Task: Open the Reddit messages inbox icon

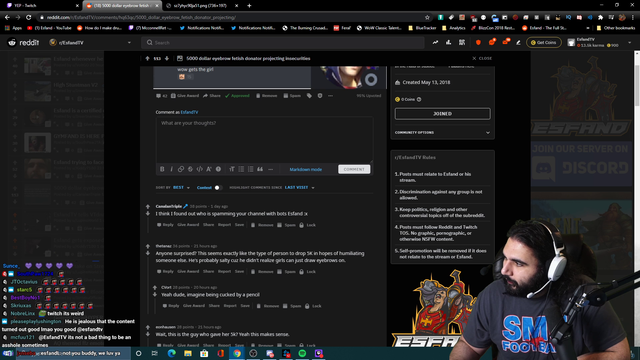Action: pyautogui.click(x=506, y=42)
